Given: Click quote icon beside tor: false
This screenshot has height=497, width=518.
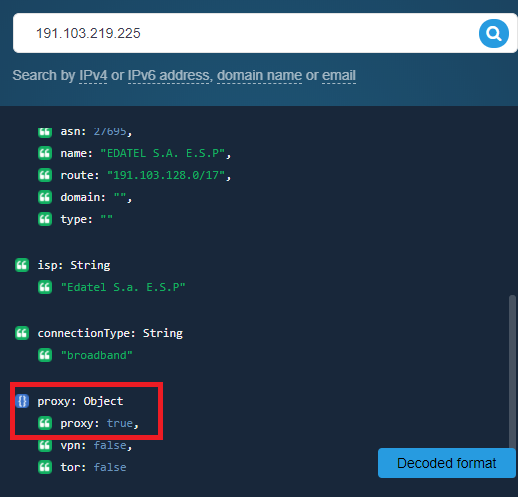Looking at the screenshot, I should coord(45,467).
